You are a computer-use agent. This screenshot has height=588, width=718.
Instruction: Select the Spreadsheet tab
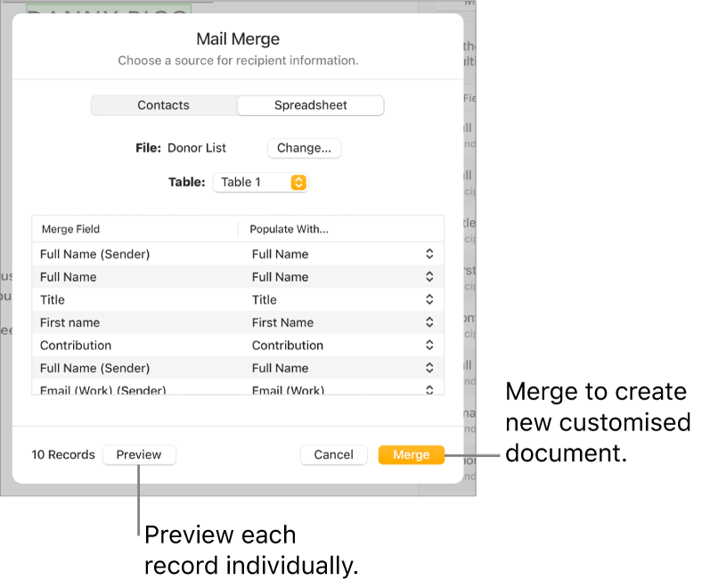tap(310, 105)
